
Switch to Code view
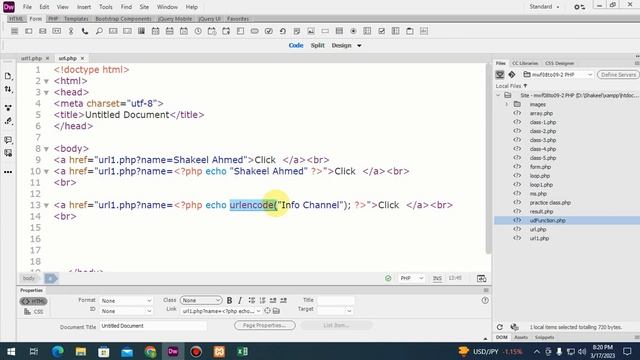coord(296,45)
